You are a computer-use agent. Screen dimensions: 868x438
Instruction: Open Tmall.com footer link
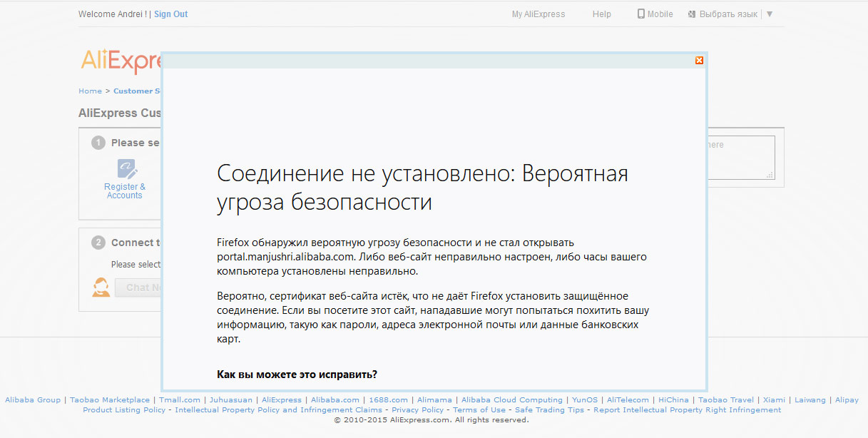pos(180,400)
